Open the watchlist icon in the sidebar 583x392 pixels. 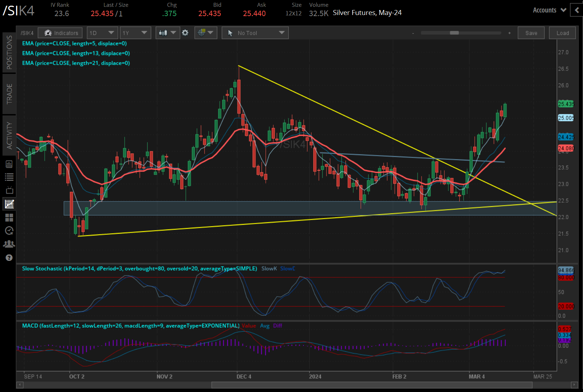(x=9, y=177)
